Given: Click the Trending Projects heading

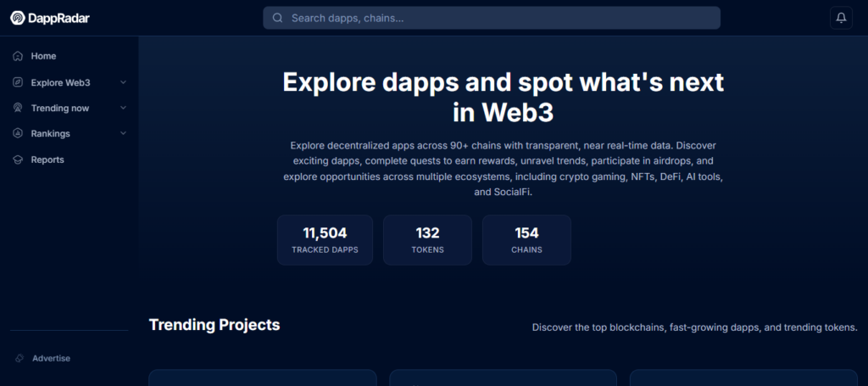Looking at the screenshot, I should (214, 325).
